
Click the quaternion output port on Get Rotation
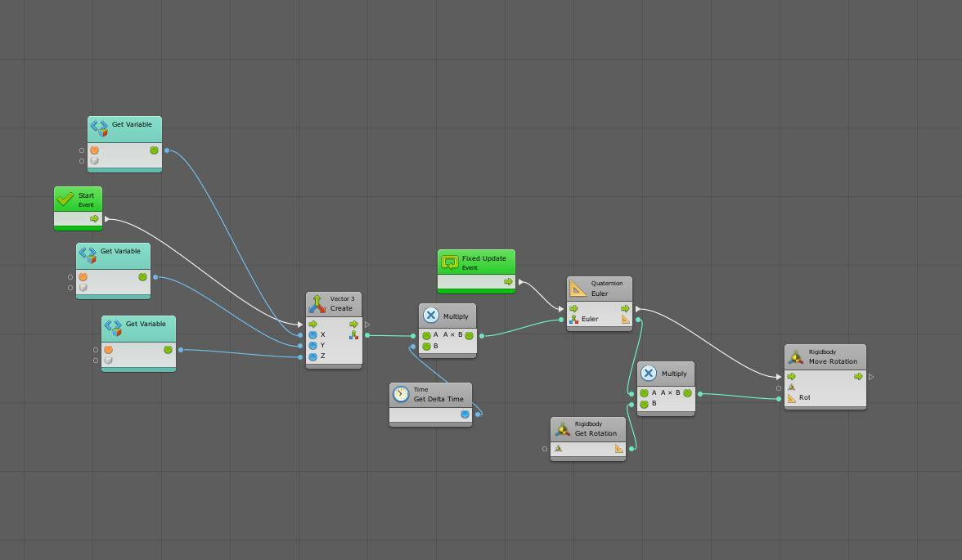tap(618, 449)
